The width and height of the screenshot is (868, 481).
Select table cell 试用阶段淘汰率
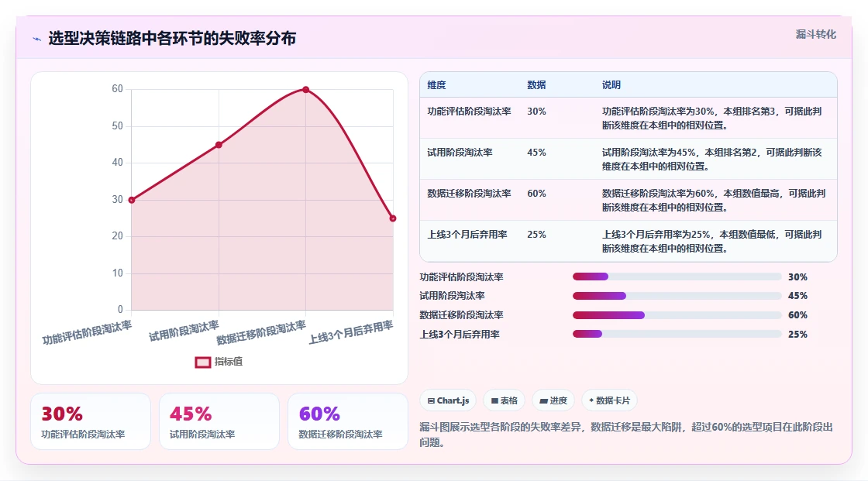(460, 153)
